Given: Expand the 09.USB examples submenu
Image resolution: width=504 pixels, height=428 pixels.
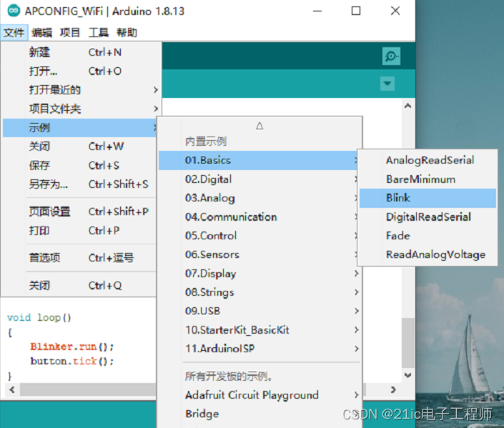Looking at the screenshot, I should point(259,311).
